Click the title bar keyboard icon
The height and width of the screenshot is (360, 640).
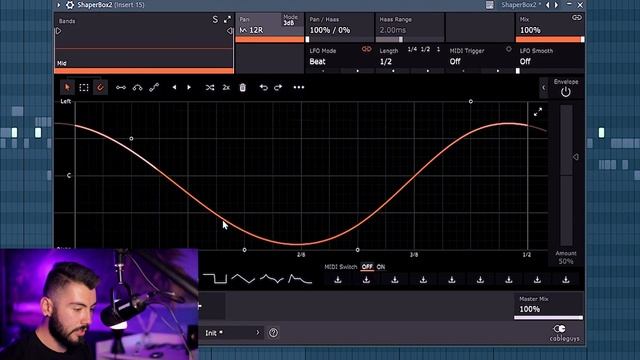[x=490, y=5]
